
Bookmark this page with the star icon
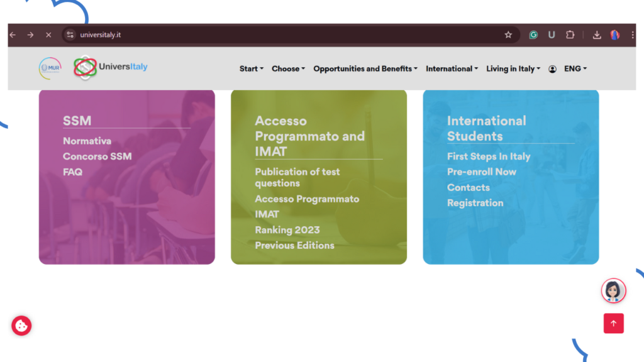pyautogui.click(x=508, y=35)
